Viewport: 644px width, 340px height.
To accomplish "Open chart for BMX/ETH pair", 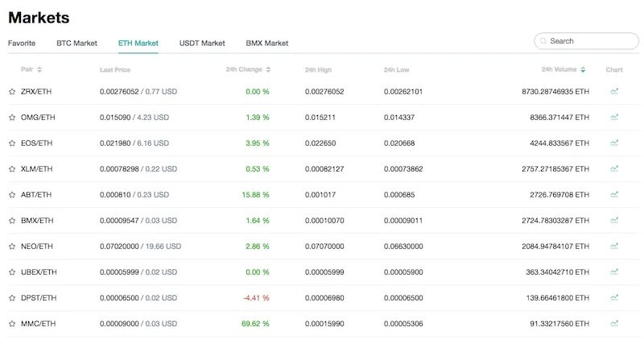I will 614,221.
